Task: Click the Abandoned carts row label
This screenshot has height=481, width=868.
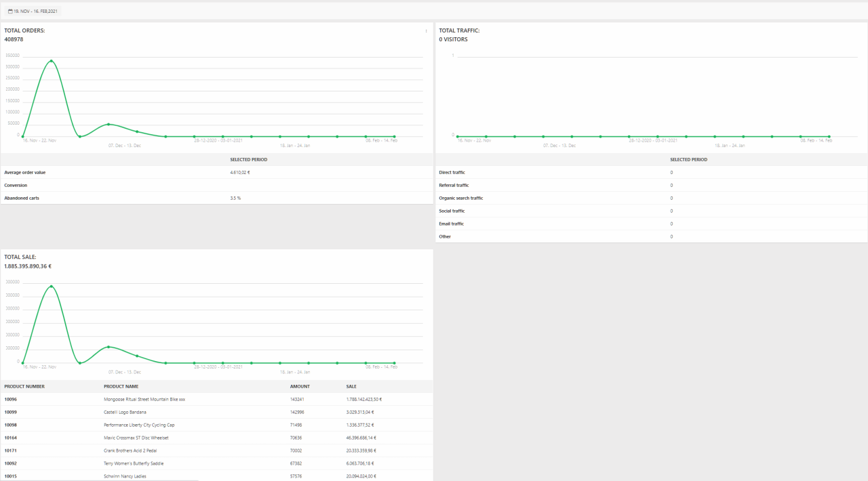Action: (22, 198)
